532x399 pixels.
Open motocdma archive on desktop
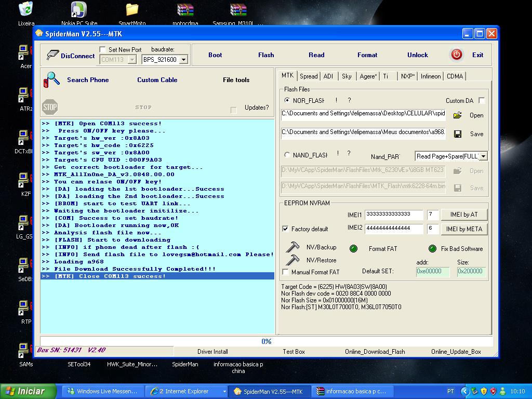pyautogui.click(x=185, y=13)
